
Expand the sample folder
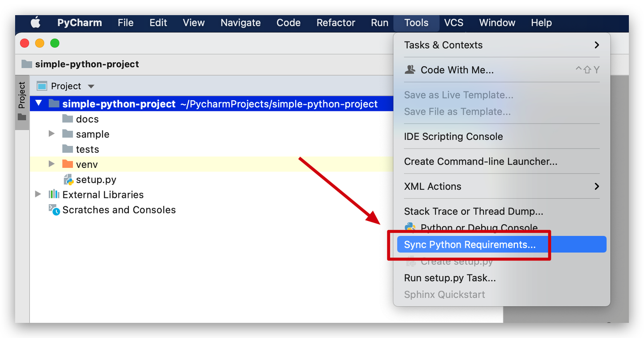tap(52, 134)
